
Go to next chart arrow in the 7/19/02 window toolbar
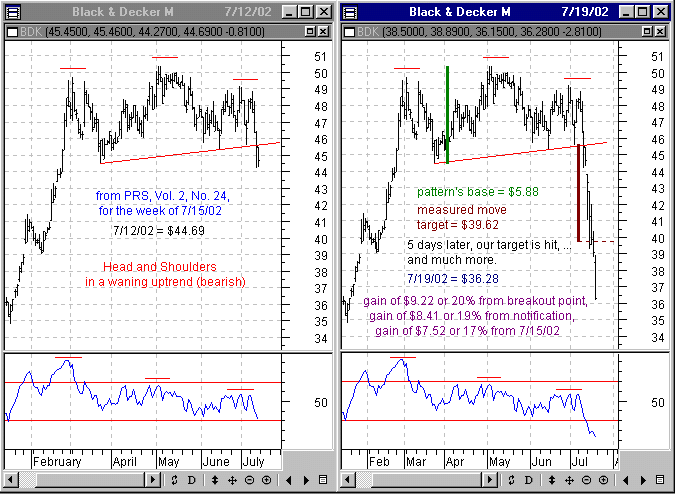643,480
